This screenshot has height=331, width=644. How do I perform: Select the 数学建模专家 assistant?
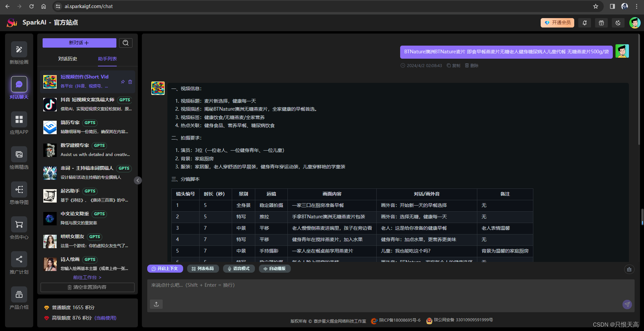pos(88,150)
